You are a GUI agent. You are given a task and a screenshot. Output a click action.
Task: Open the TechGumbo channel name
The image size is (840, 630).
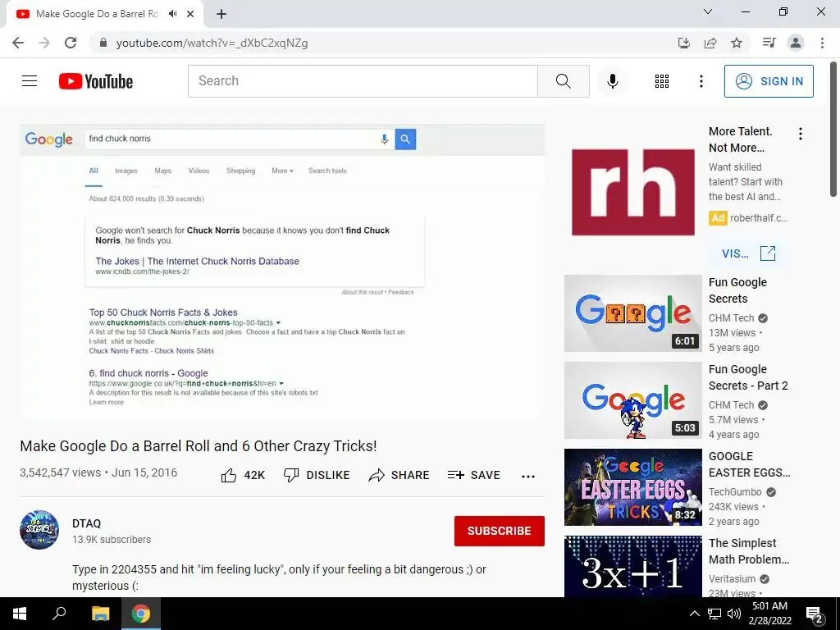pyautogui.click(x=735, y=492)
